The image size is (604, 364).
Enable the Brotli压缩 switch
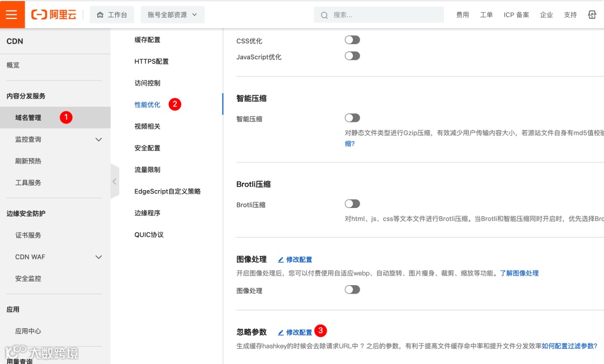pos(352,204)
